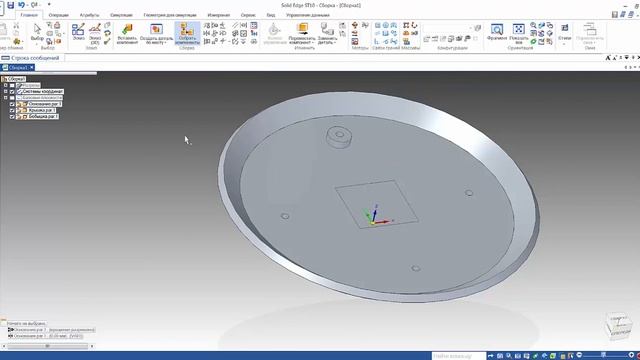This screenshot has height=360, width=640.
Task: Click the Вставить компонент tool
Action: click(x=127, y=33)
